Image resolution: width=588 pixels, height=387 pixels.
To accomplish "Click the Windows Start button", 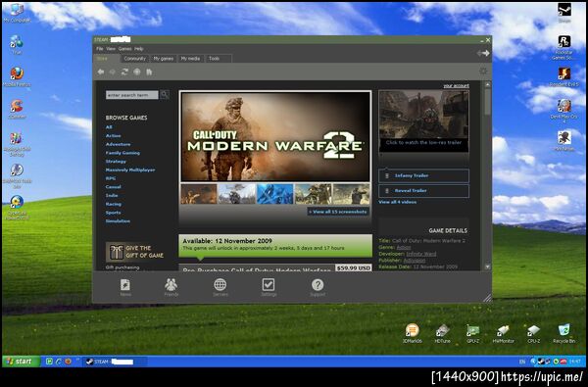I will point(22,362).
